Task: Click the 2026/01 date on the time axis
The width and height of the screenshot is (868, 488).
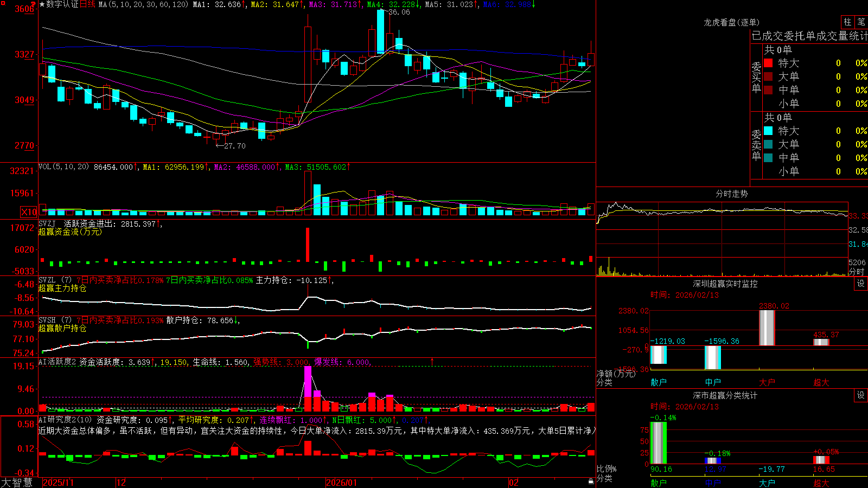Action: pos(341,483)
